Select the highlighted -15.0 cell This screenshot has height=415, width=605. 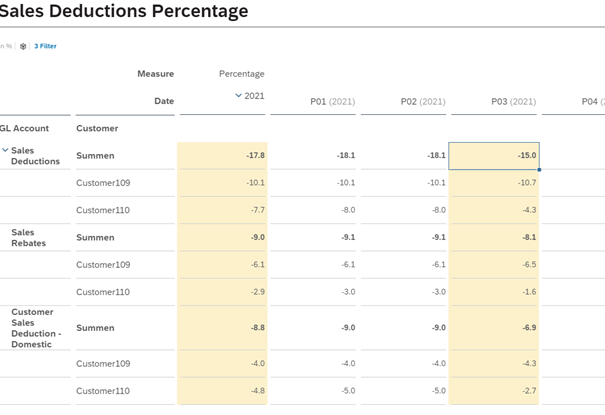coord(494,155)
